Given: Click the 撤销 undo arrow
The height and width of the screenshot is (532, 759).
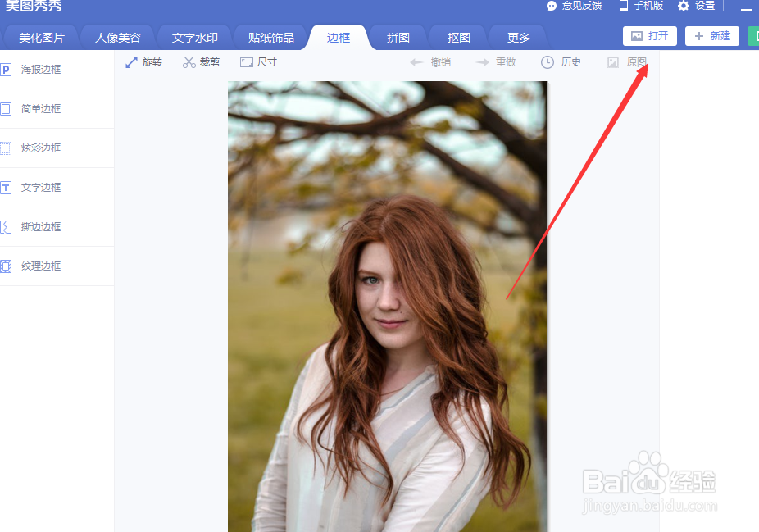Looking at the screenshot, I should 416,62.
